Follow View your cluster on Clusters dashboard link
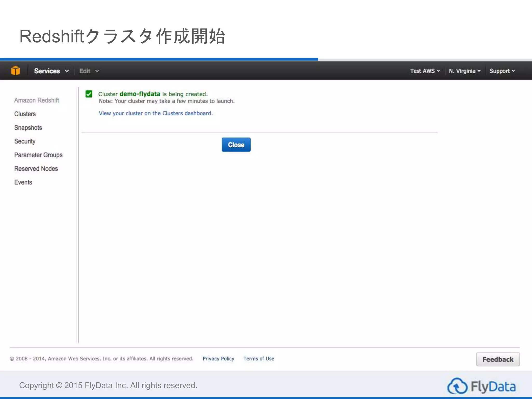Screen dimensions: 532x399 click(156, 113)
